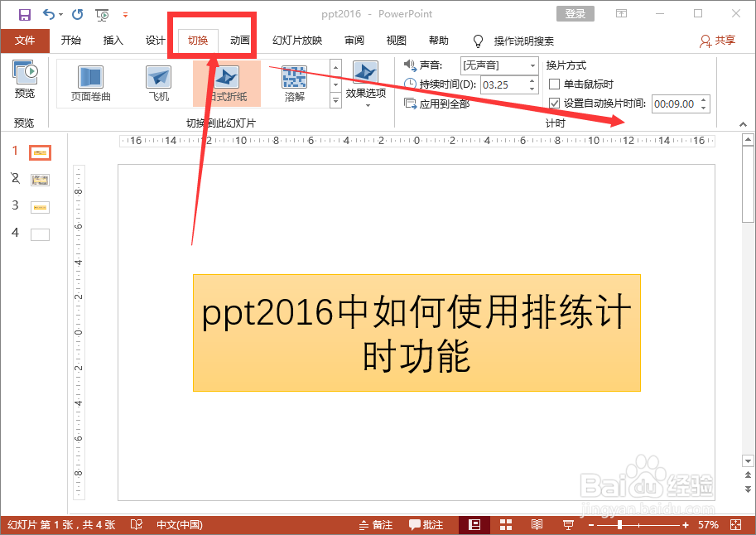Viewport: 756px width, 535px height.
Task: Start slideshow from status bar icon
Action: [x=568, y=525]
